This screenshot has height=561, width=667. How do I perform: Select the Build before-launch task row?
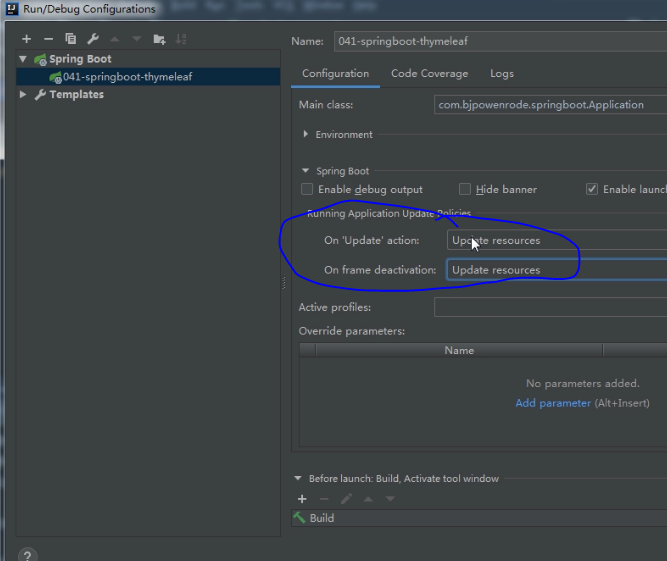[x=479, y=518]
